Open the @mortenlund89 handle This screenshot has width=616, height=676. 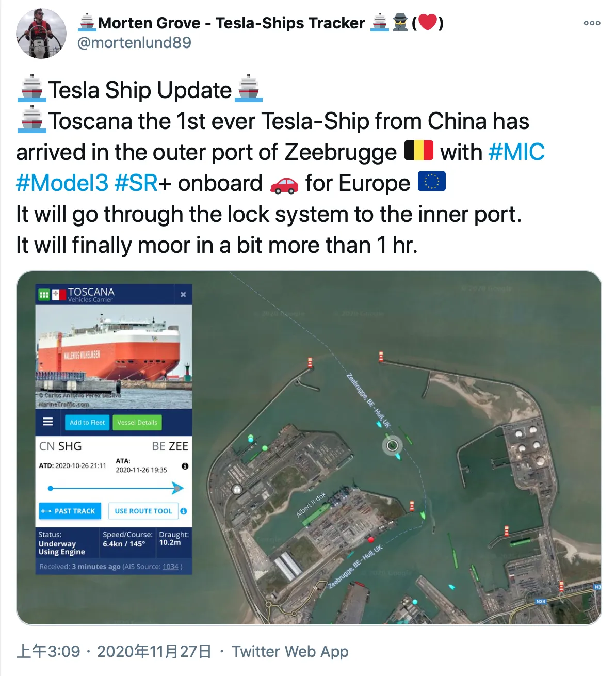coord(134,42)
